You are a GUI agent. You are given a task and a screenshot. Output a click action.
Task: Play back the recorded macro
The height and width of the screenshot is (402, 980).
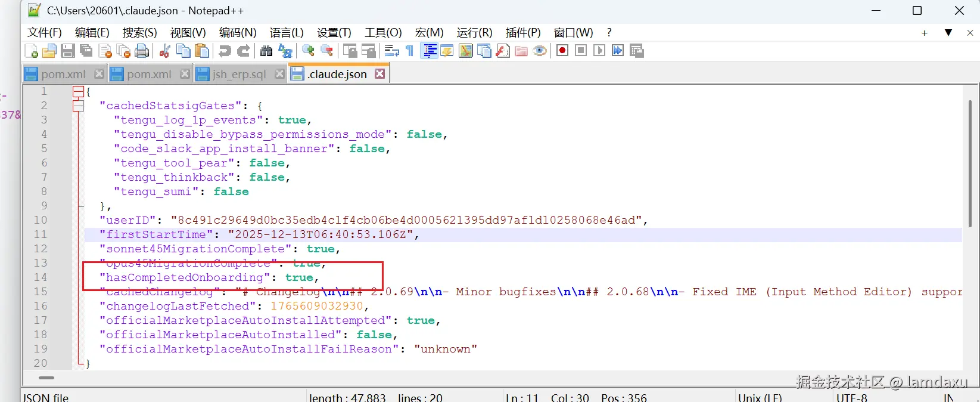[599, 51]
